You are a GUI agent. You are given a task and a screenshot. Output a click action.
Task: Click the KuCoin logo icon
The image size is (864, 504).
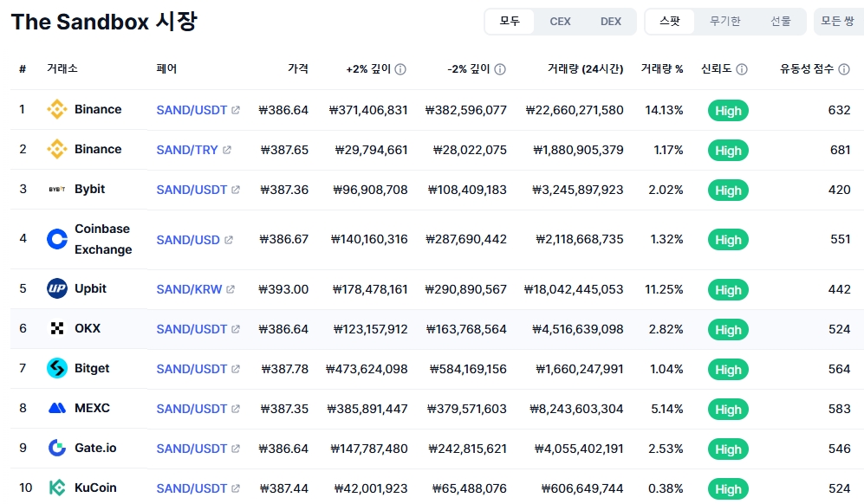click(x=56, y=488)
